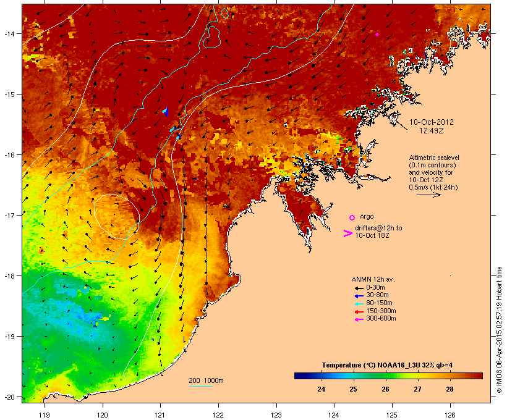The height and width of the screenshot is (420, 507).
Task: Click latitude axis label '-15'
Action: pos(9,94)
